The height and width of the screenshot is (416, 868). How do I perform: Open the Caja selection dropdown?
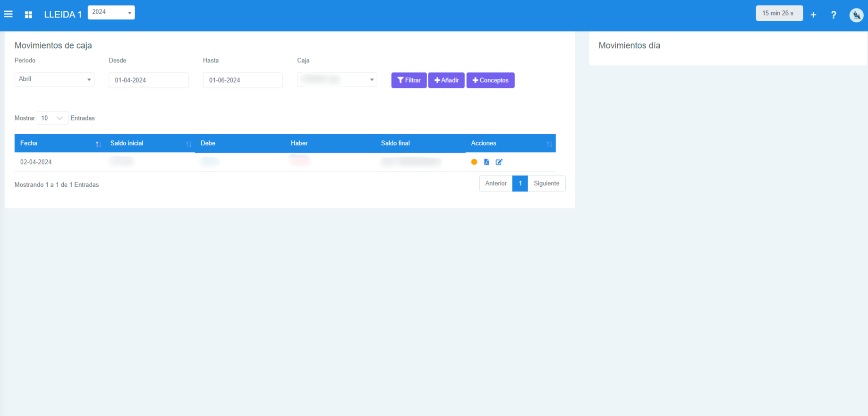tap(337, 79)
